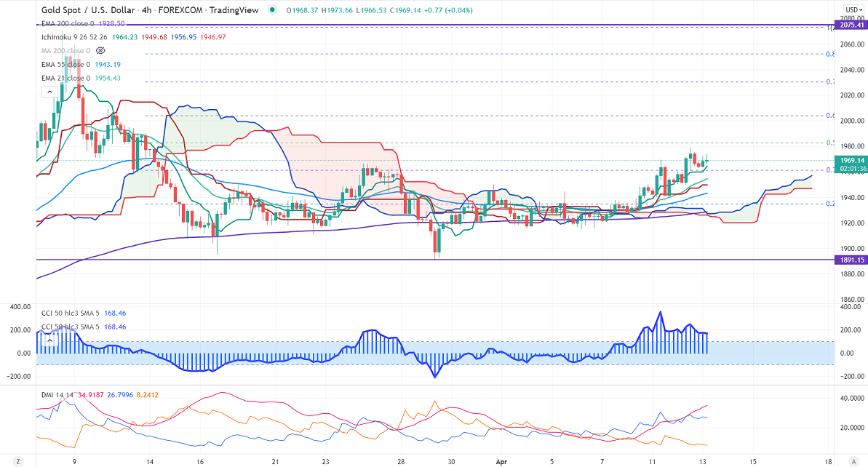The width and height of the screenshot is (868, 467).
Task: Click date 18 on the time axis
Action: point(828,461)
